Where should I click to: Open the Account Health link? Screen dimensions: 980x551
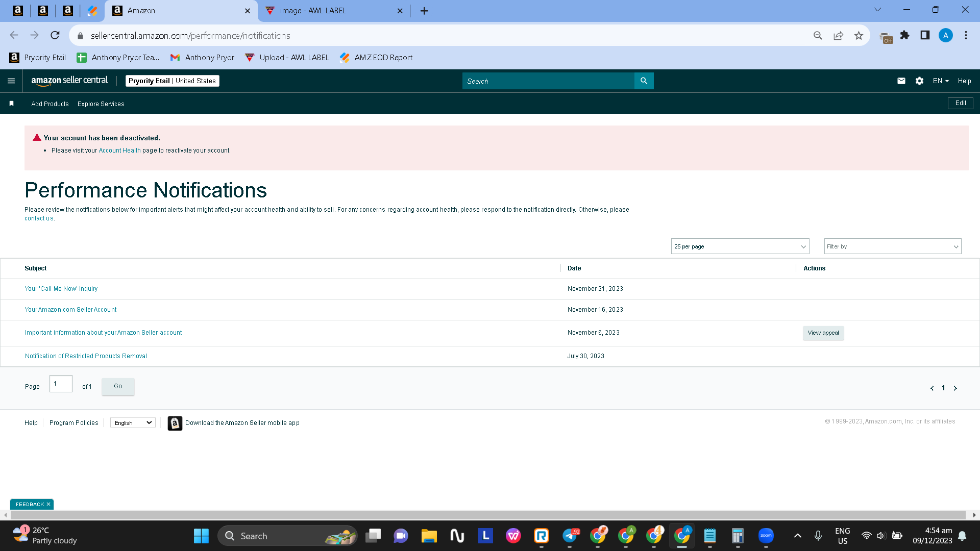119,151
